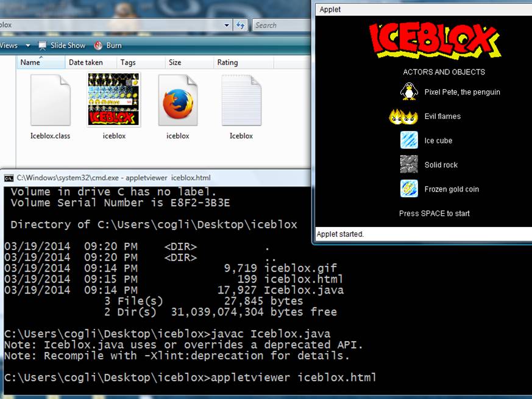Click the '31,039,074,304 bytes free' console line
The height and width of the screenshot is (399, 532).
(254, 312)
